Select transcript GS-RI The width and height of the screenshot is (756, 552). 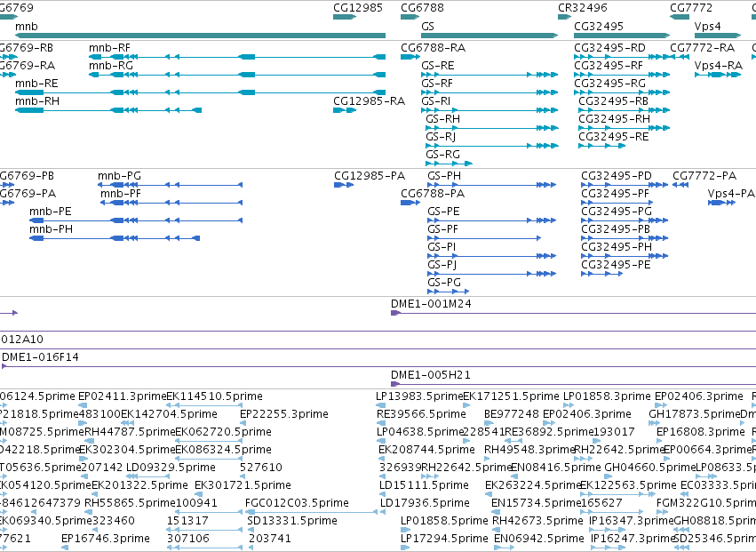point(489,110)
